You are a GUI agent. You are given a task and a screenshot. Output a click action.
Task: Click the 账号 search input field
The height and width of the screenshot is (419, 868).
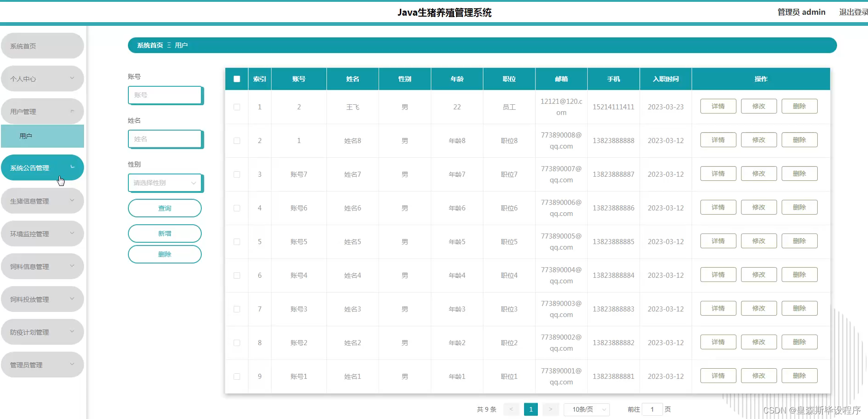(x=165, y=95)
